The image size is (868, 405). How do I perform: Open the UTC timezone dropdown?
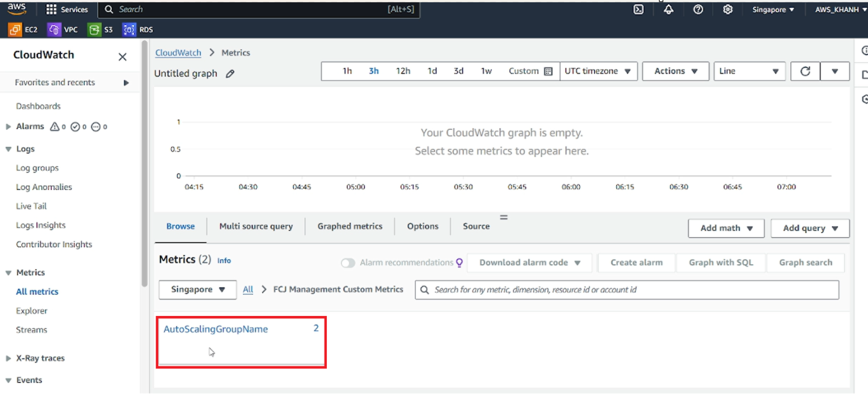coord(599,71)
